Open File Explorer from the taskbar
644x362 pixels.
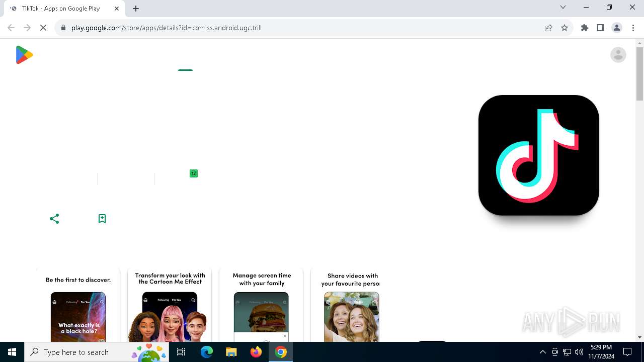231,352
